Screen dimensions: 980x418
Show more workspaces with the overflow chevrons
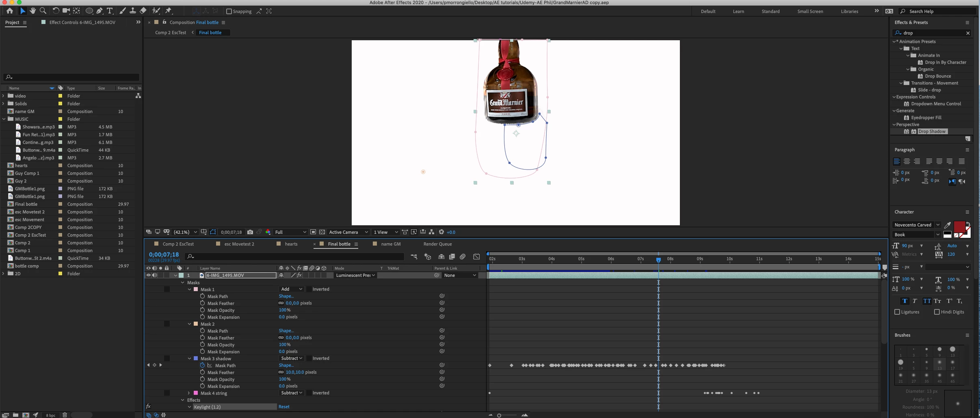click(x=876, y=11)
